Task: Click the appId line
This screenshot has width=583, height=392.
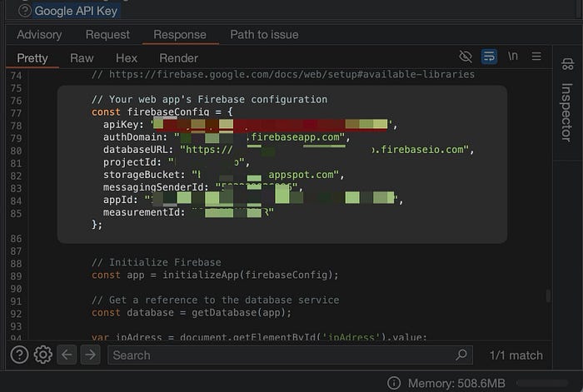Action: tap(253, 200)
